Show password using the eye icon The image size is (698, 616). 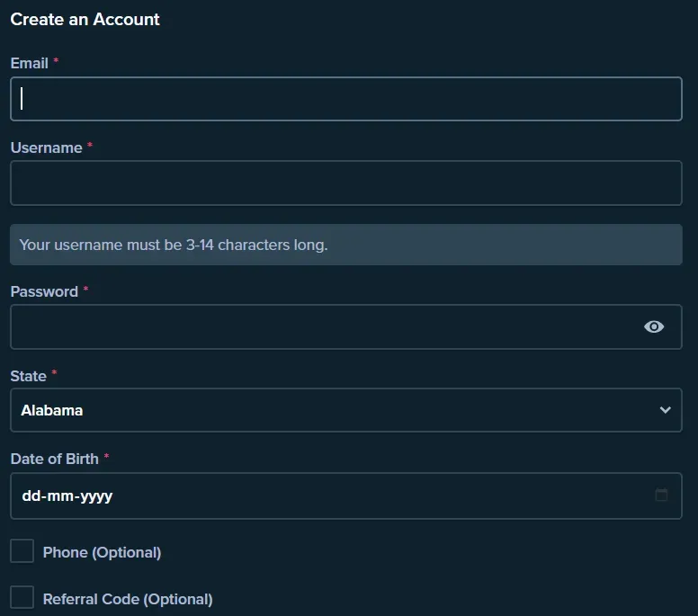[x=654, y=326]
